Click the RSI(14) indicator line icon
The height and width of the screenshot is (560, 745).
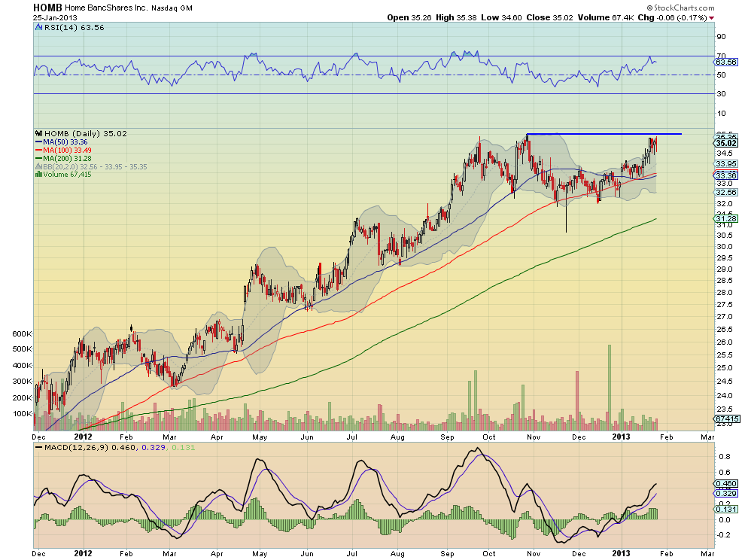click(37, 29)
